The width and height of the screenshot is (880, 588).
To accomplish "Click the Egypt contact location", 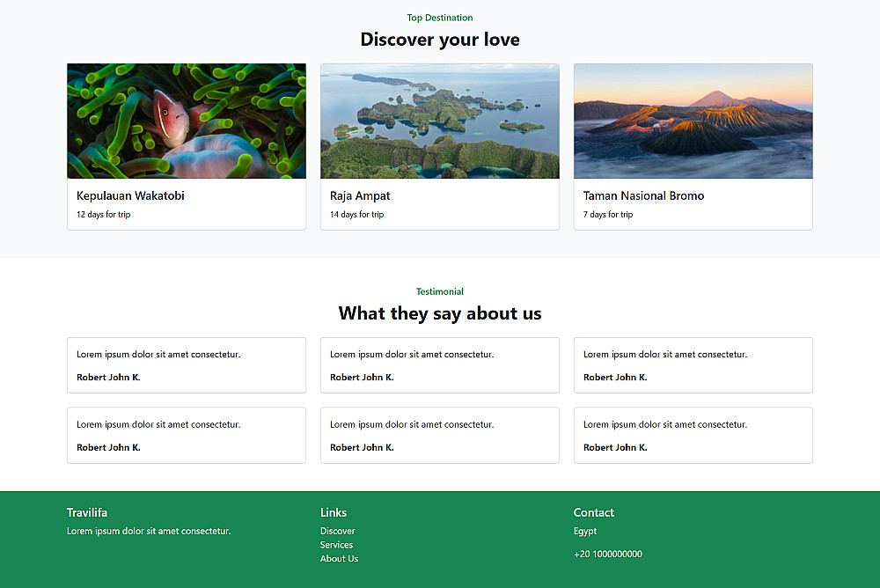I will pyautogui.click(x=585, y=532).
